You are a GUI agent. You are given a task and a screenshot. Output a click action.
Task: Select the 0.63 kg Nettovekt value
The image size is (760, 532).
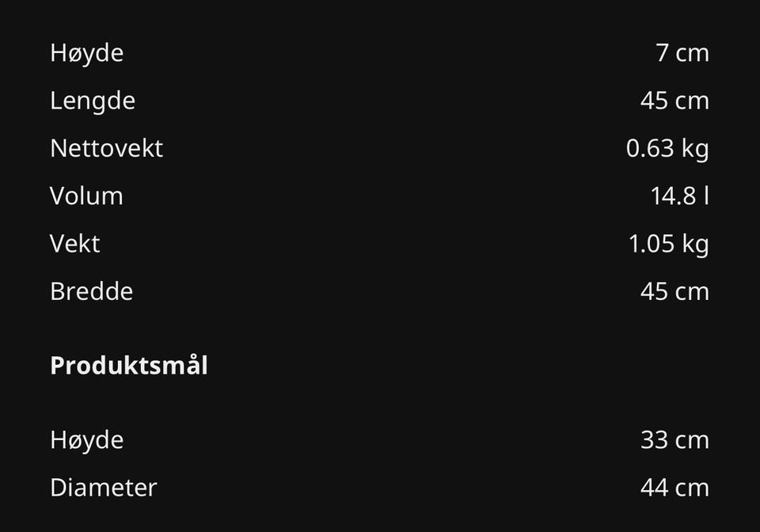point(667,149)
